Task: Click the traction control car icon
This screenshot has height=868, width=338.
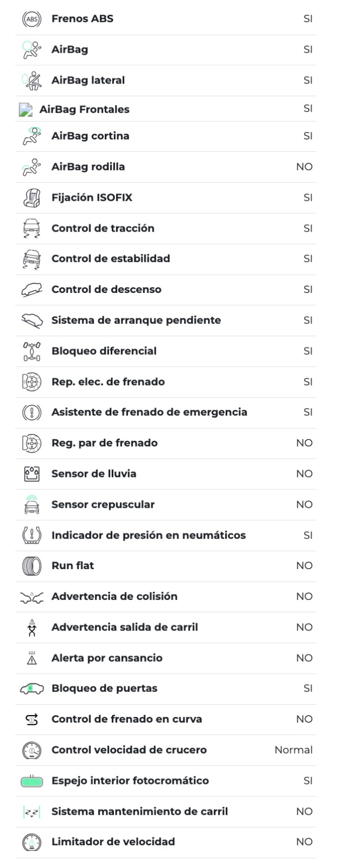Action: point(31,228)
